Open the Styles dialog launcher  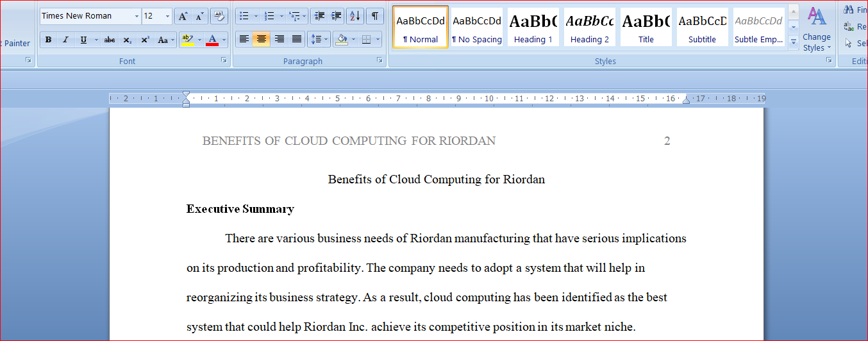(829, 60)
